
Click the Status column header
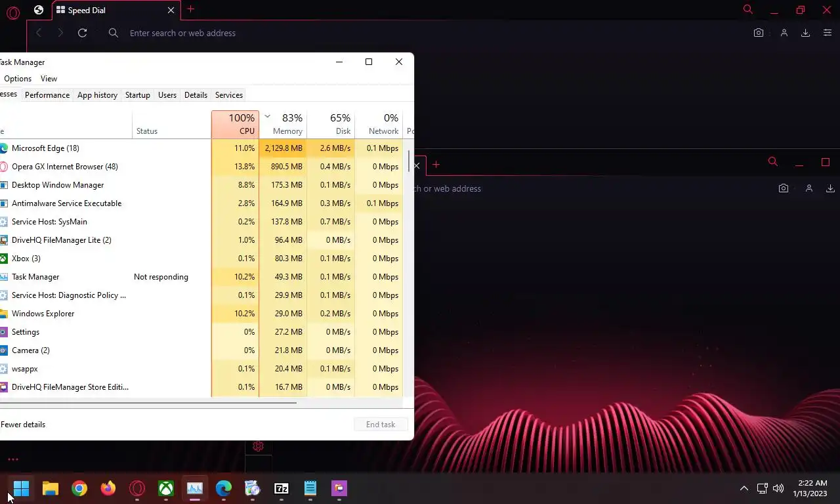[171, 124]
